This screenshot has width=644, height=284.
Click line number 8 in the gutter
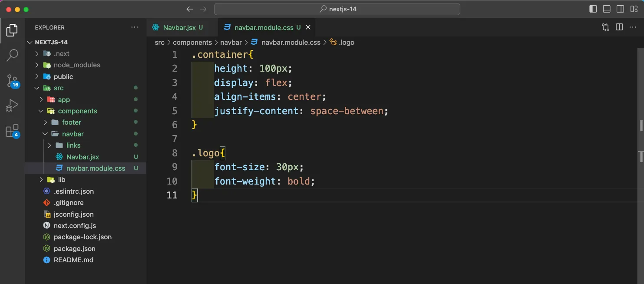175,153
